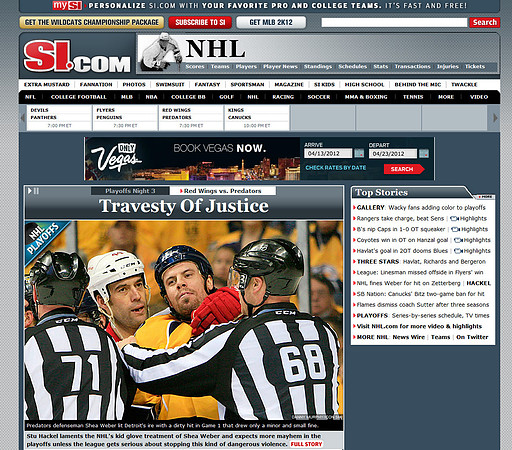512x450 pixels.
Task: Watch Coyotes OT win video highlights
Action: coord(472,240)
